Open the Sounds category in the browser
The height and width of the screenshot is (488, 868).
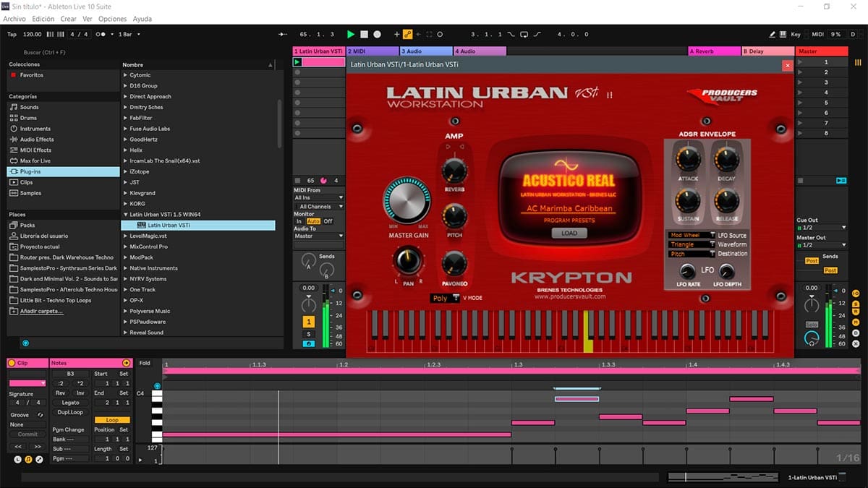29,107
